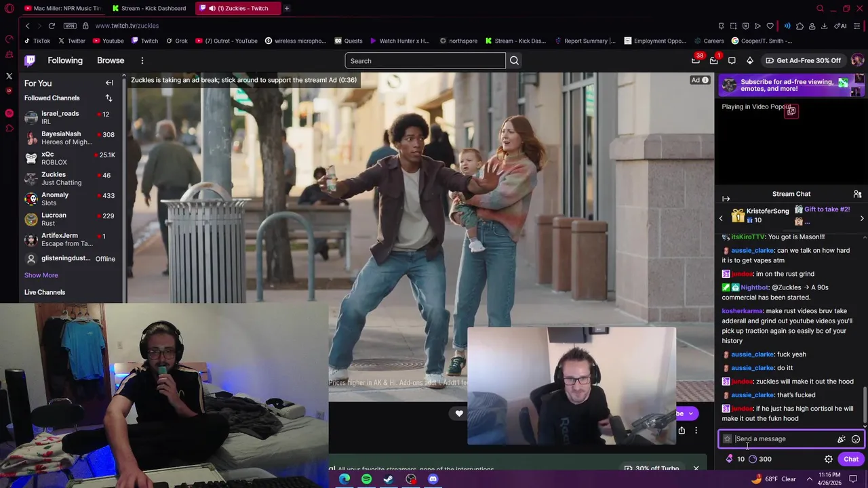Open stream options three-dot menu
The height and width of the screenshot is (488, 868).
(x=696, y=430)
